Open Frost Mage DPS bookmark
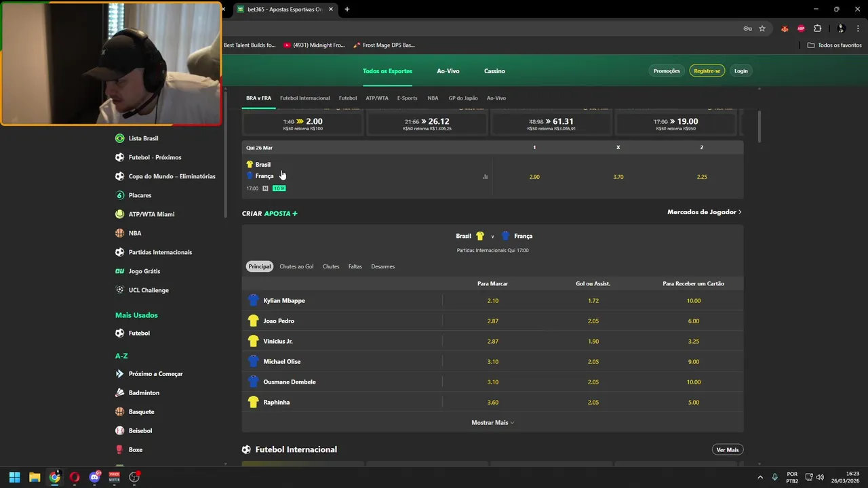868x488 pixels. pos(384,45)
